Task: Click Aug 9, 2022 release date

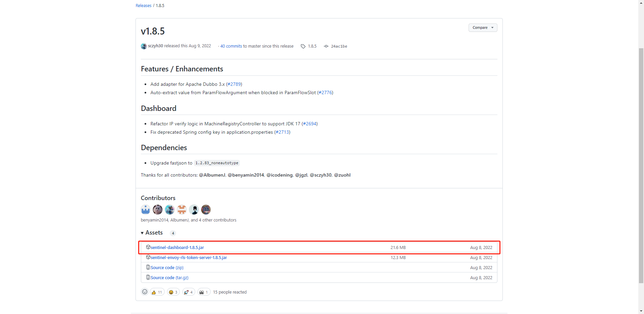Action: (200, 46)
